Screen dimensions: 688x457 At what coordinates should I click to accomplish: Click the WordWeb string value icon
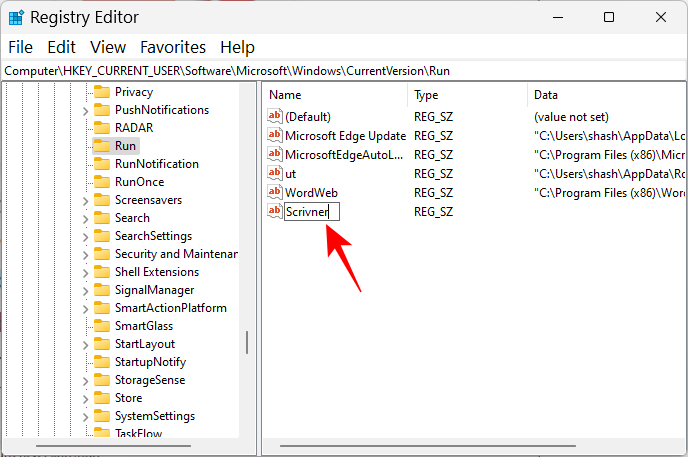pos(275,192)
